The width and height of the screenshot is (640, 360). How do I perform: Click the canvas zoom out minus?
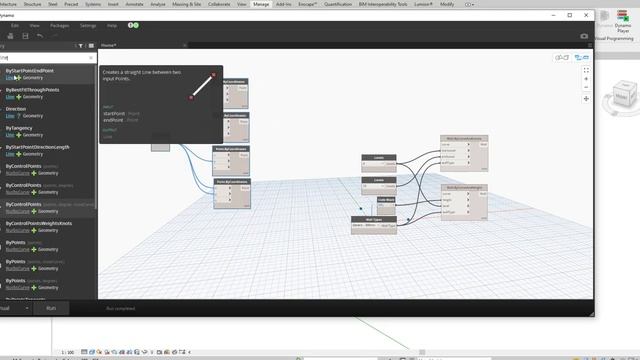pos(586,87)
